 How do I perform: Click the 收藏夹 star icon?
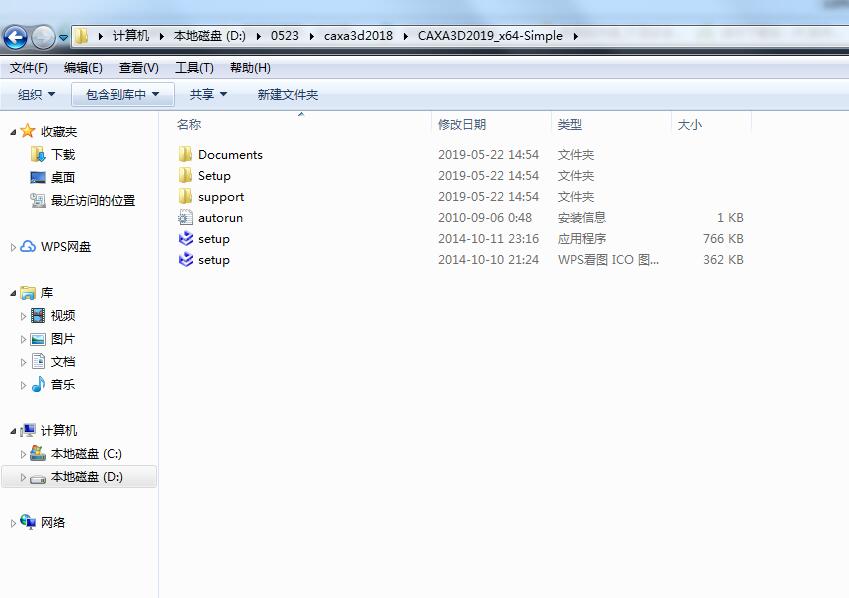click(28, 131)
